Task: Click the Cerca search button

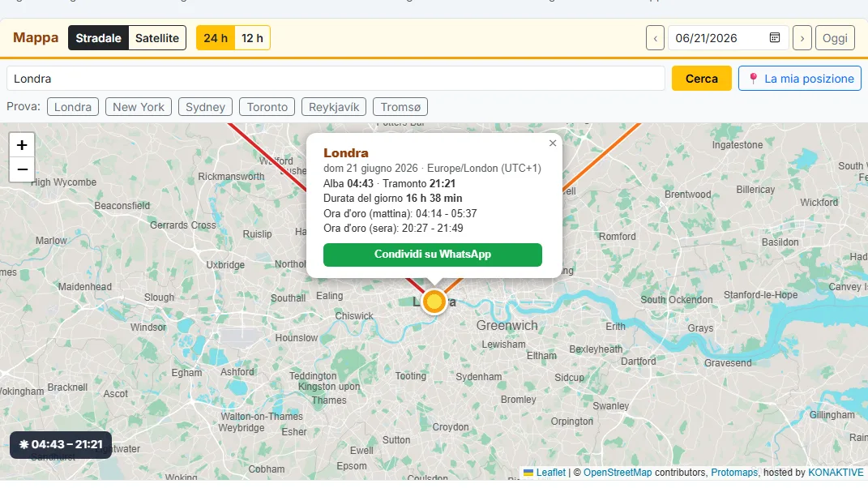Action: [x=701, y=79]
